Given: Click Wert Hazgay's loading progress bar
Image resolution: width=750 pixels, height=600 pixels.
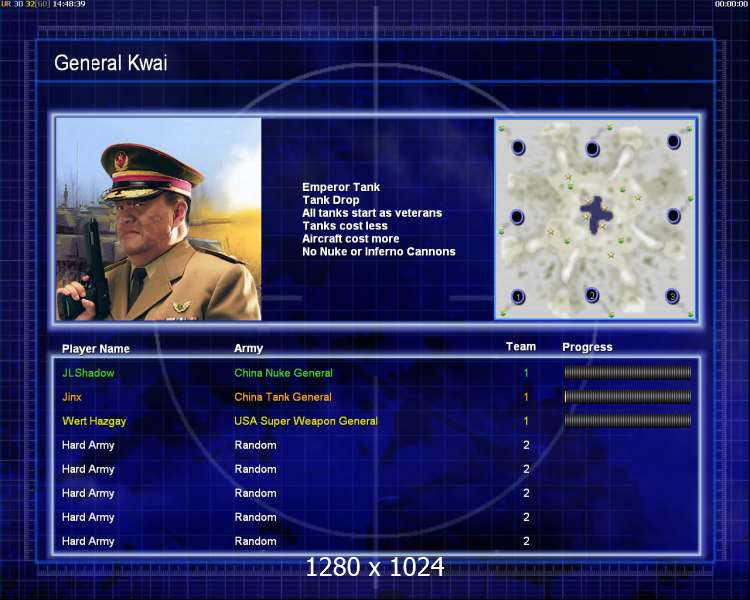Looking at the screenshot, I should click(628, 421).
